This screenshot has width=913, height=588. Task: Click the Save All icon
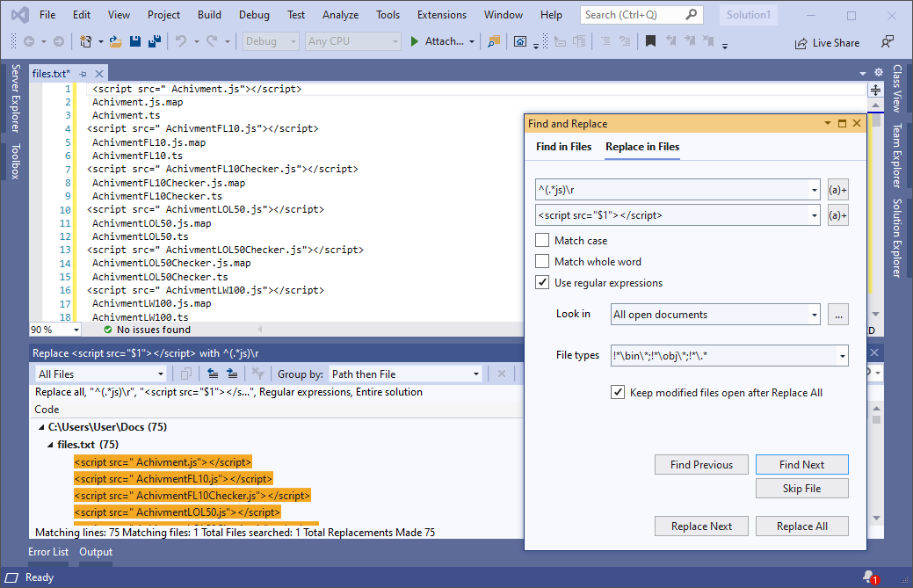point(155,41)
